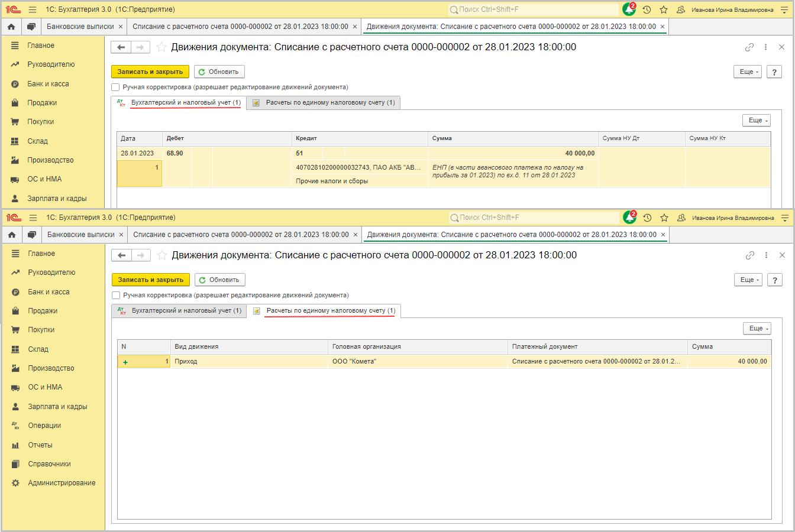Close Банковские выписки tab in upper window
795x532 pixels.
pyautogui.click(x=121, y=27)
